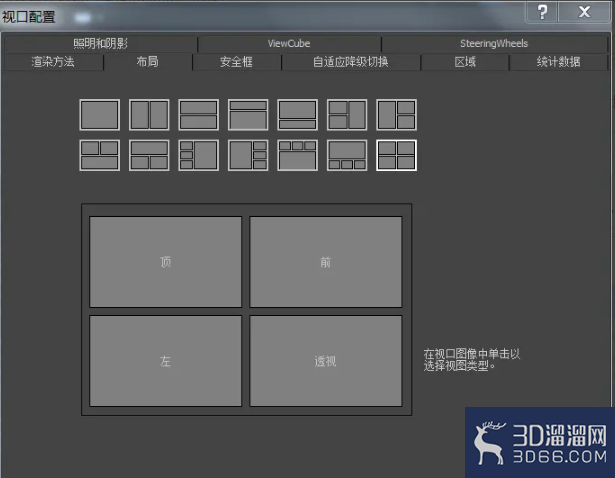The image size is (615, 478).
Task: Choose the two side-by-side vertical panes layout
Action: click(x=149, y=115)
